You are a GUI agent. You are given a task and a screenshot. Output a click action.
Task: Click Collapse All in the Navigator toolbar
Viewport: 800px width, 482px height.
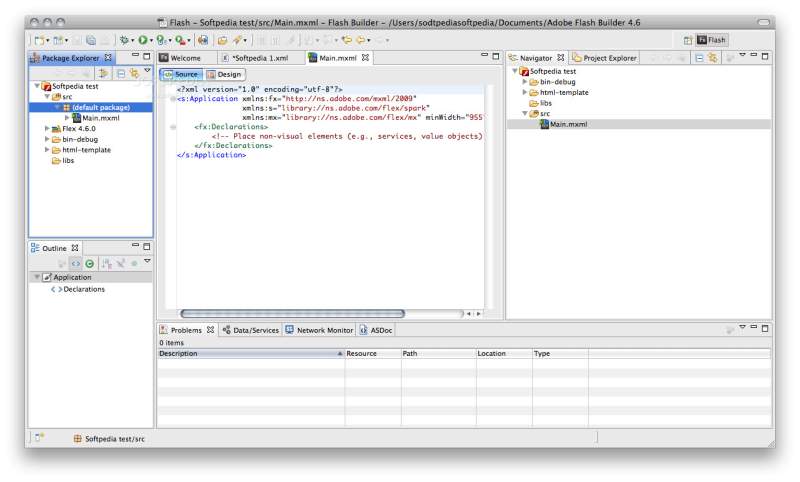point(699,58)
